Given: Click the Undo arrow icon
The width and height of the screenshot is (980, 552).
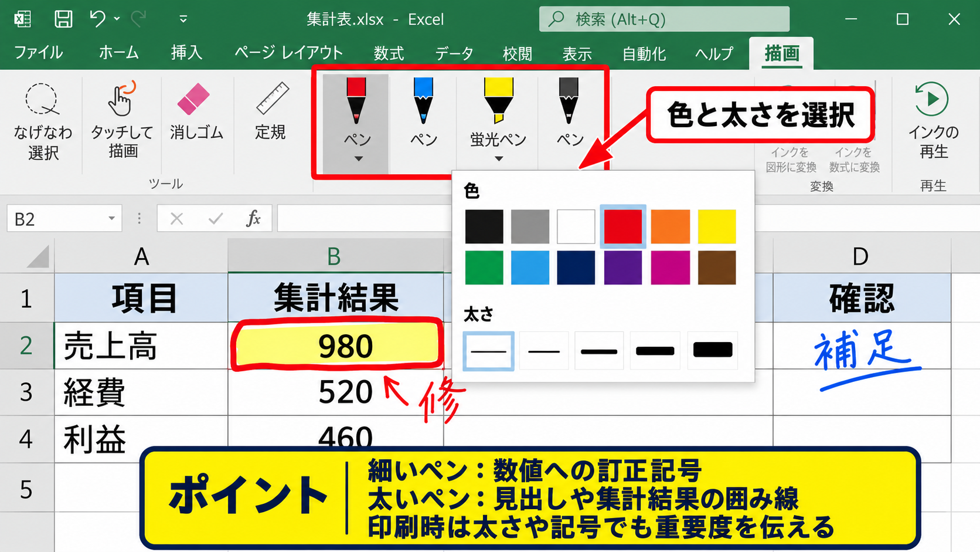Looking at the screenshot, I should click(x=97, y=19).
